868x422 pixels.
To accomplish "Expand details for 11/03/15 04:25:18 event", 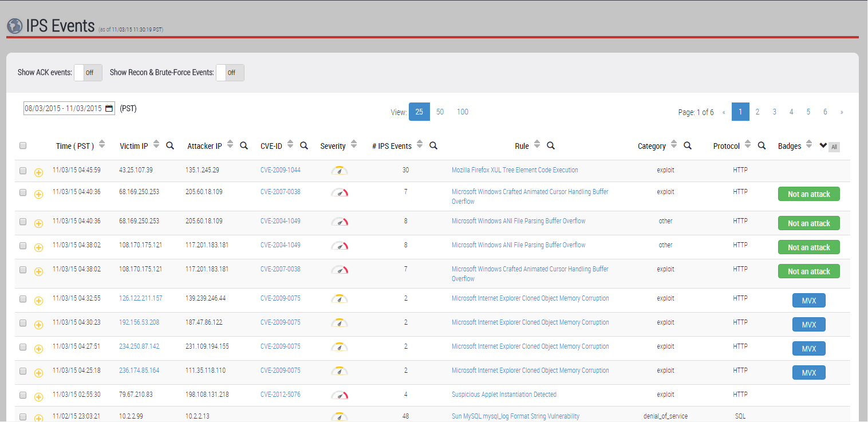I will point(39,373).
